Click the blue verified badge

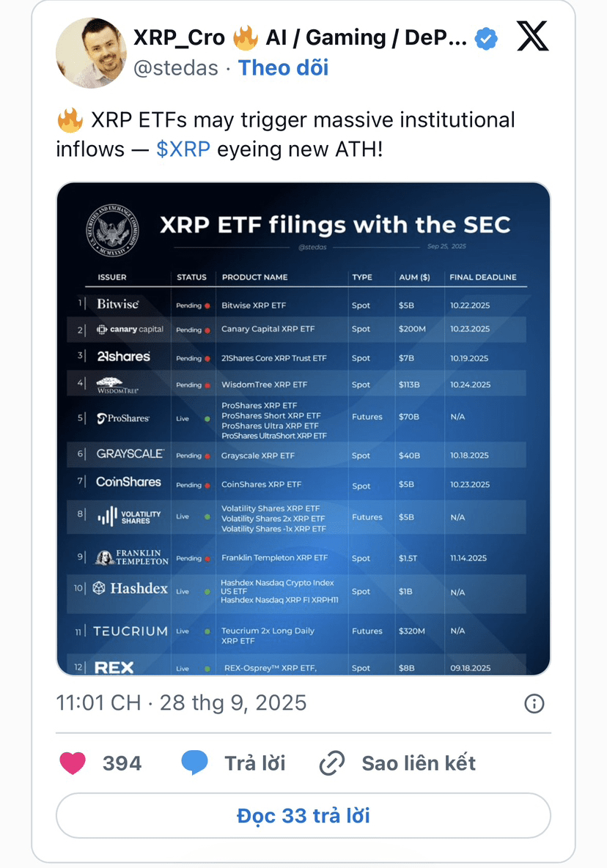[x=486, y=38]
